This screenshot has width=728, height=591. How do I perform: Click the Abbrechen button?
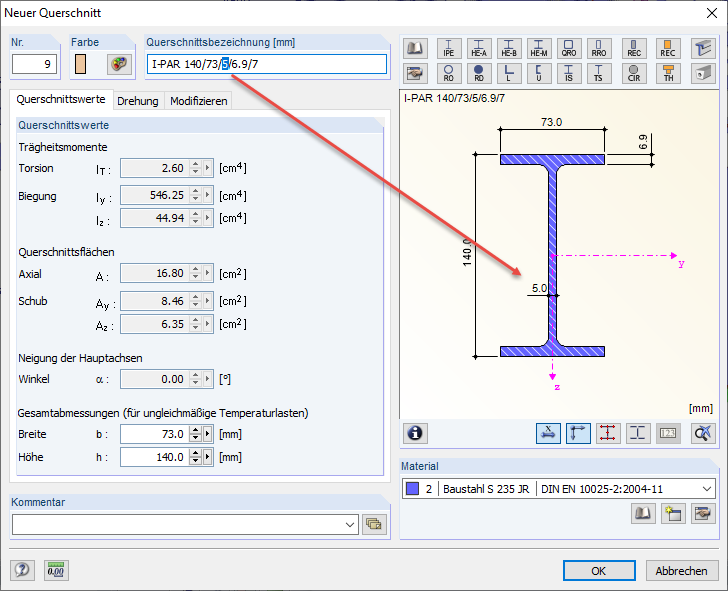681,571
